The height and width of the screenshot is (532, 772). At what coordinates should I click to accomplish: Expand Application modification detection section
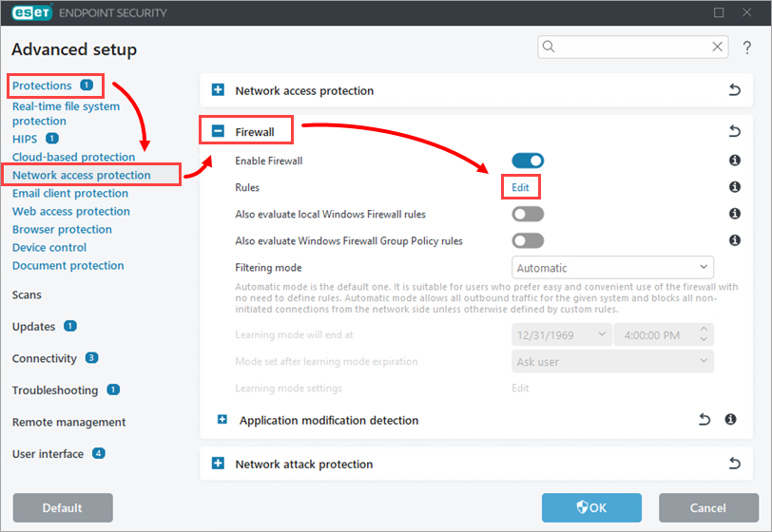(x=222, y=420)
